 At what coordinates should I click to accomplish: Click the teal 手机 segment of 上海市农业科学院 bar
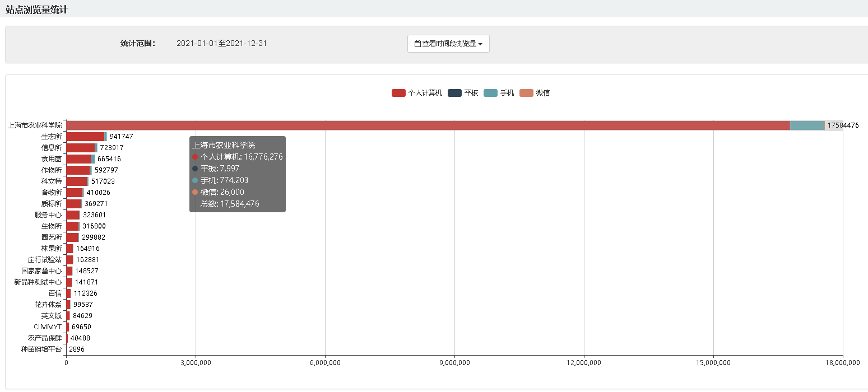coord(806,125)
